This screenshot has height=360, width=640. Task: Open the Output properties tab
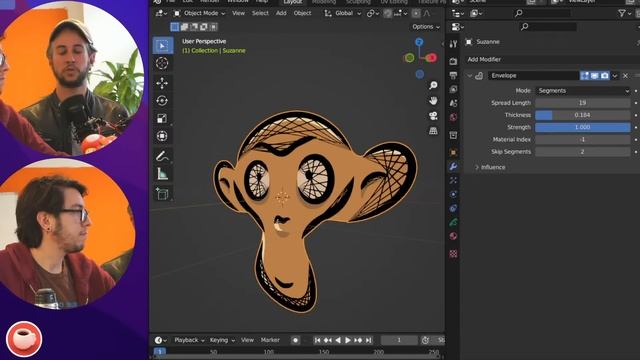[453, 75]
